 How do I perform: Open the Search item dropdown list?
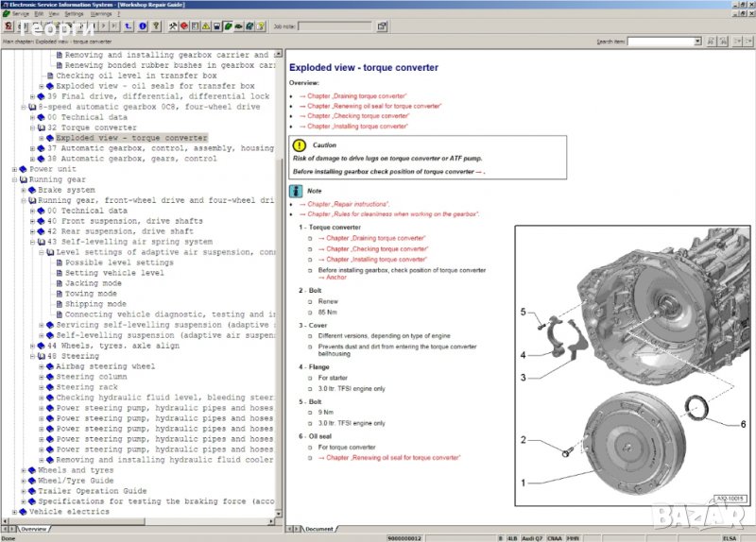pyautogui.click(x=697, y=42)
